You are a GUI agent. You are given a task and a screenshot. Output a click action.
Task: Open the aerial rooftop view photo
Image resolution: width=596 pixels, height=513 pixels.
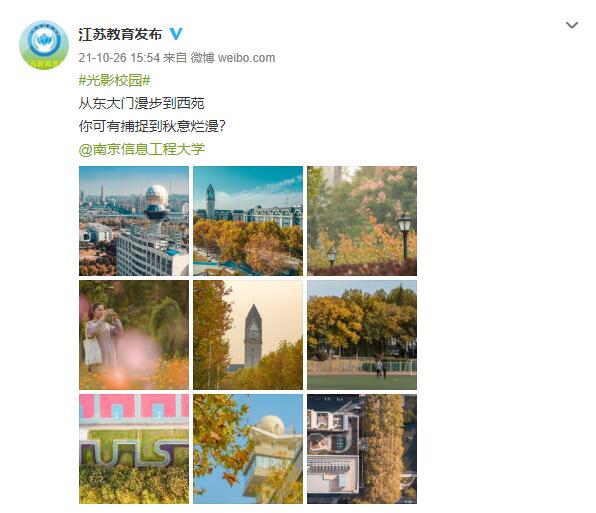[362, 449]
